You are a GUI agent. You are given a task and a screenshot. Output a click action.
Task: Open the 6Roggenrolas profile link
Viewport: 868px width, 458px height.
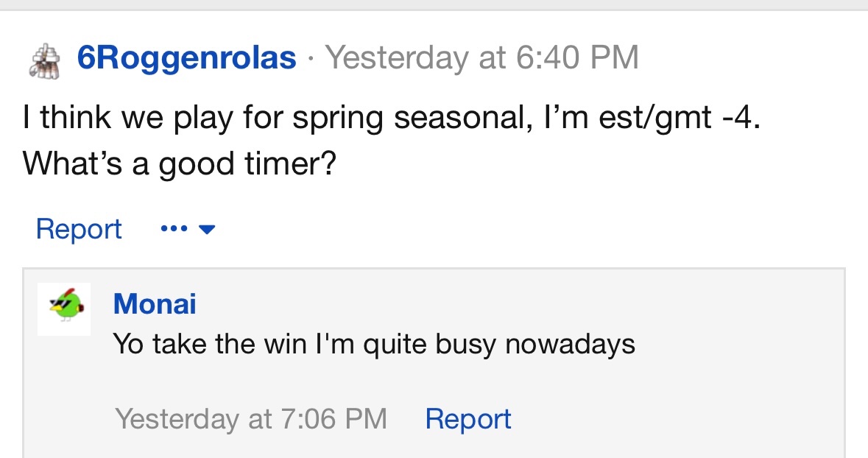187,57
